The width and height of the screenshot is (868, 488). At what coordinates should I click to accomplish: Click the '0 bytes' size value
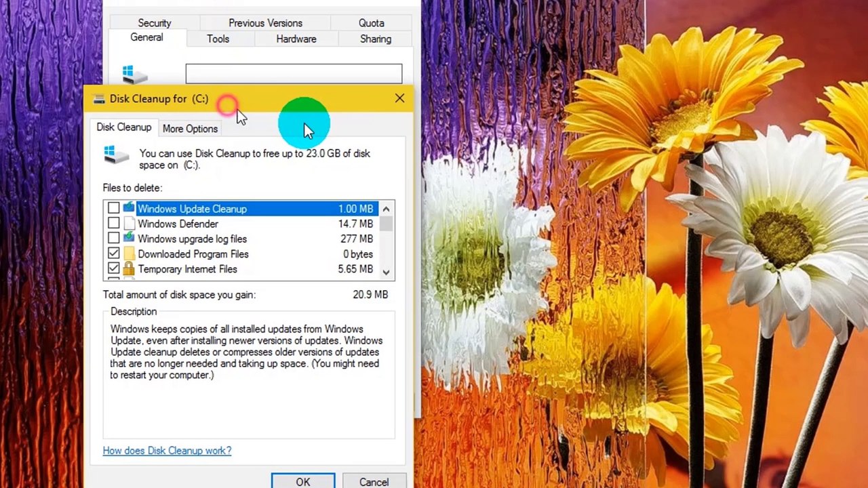click(x=358, y=254)
